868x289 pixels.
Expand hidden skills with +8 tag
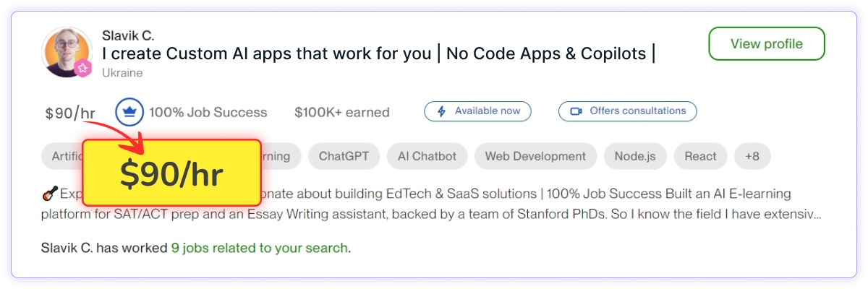point(752,156)
